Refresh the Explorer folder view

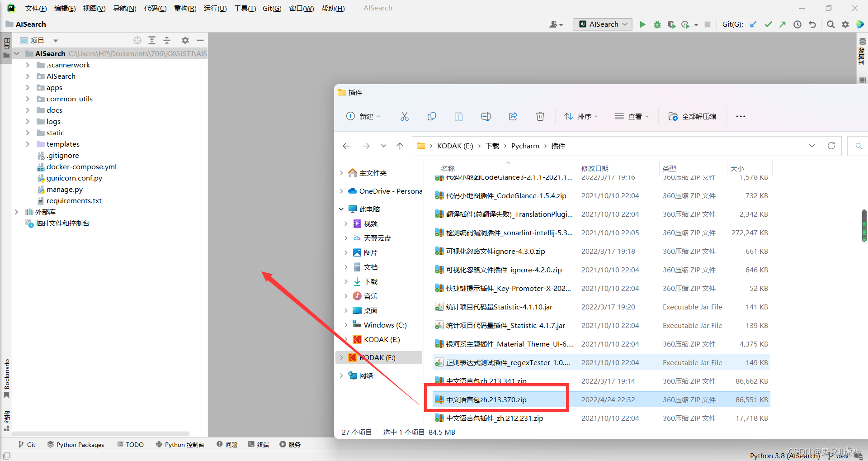831,146
